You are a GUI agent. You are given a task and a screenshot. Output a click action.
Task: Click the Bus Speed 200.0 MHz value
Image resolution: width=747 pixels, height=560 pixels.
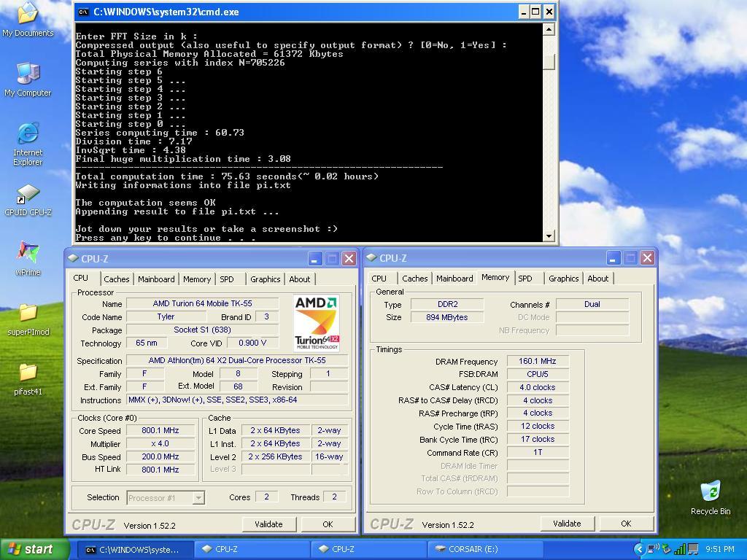pos(160,456)
